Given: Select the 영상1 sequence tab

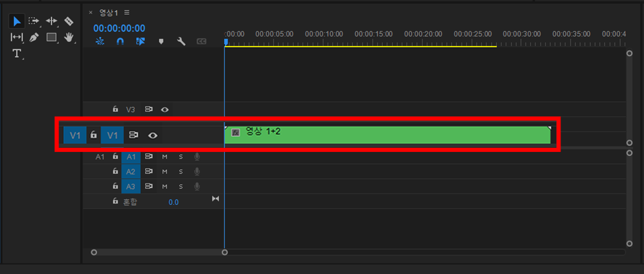Looking at the screenshot, I should 108,13.
